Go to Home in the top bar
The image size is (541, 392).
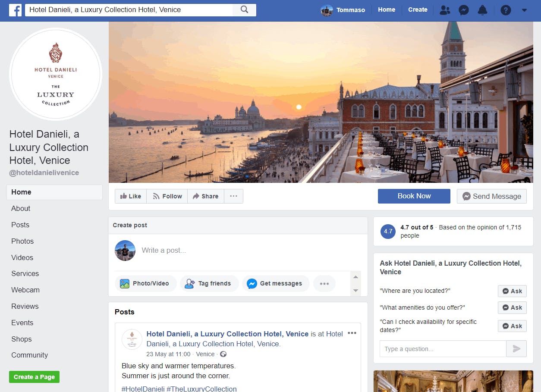tap(387, 9)
